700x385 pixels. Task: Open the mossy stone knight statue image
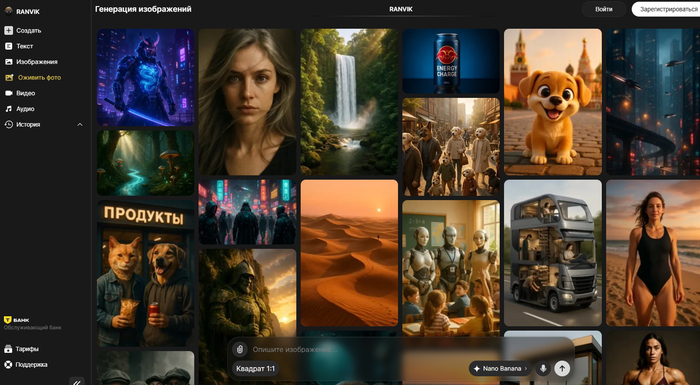(247, 293)
